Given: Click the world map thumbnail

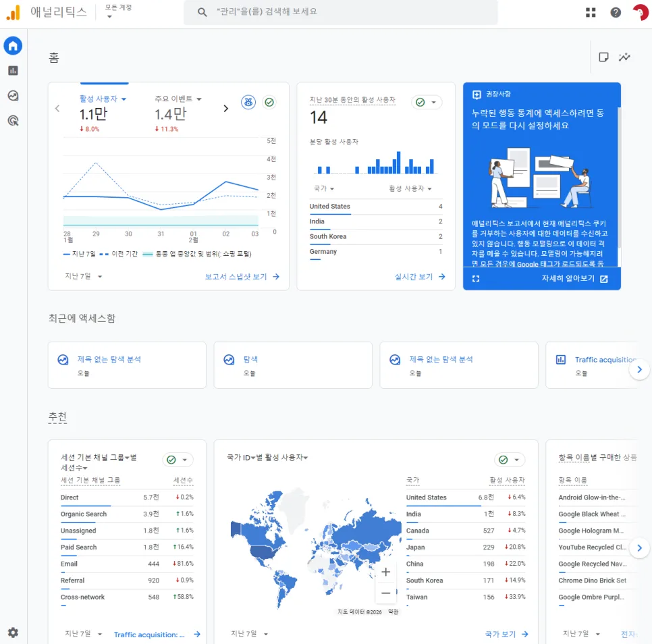Looking at the screenshot, I should [x=315, y=550].
